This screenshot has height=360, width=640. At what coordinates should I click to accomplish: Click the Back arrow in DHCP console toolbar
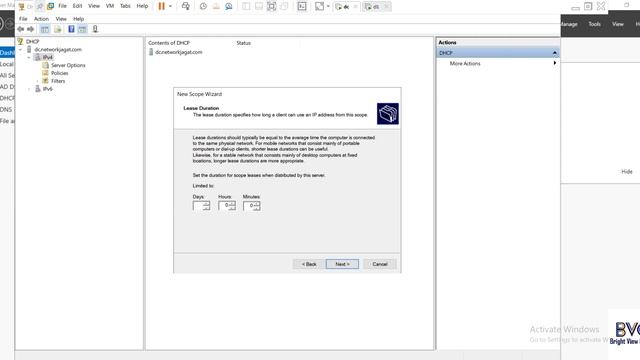pyautogui.click(x=21, y=29)
